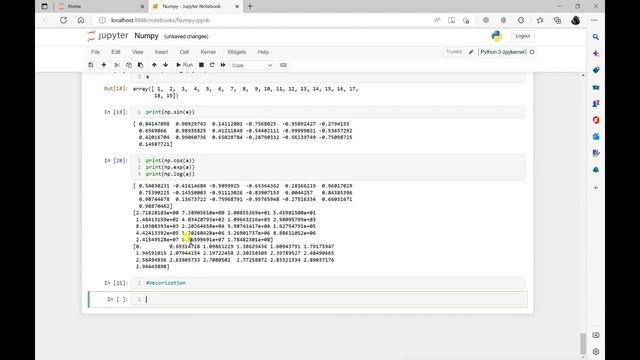Click the Trusted notebook indicator
Viewport: 640px width, 360px height.
[x=453, y=52]
